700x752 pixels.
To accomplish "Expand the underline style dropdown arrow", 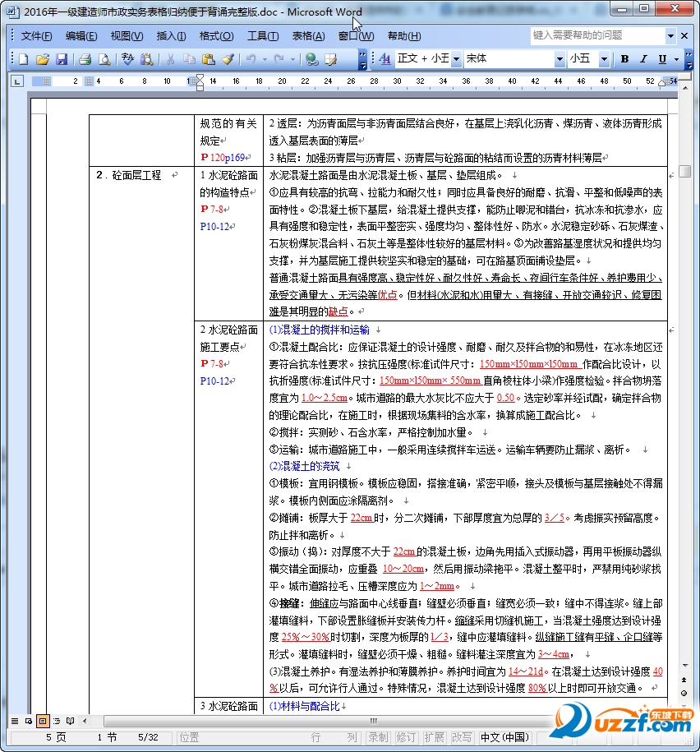I will click(676, 59).
